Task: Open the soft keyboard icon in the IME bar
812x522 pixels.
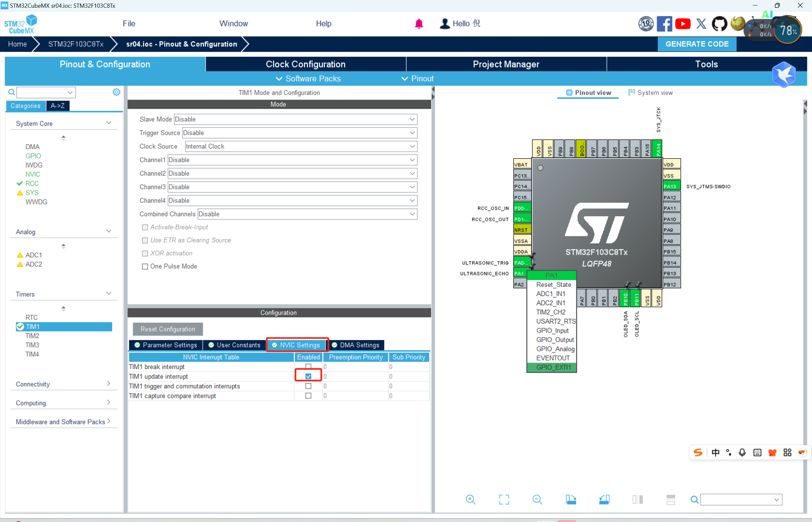Action: point(758,452)
